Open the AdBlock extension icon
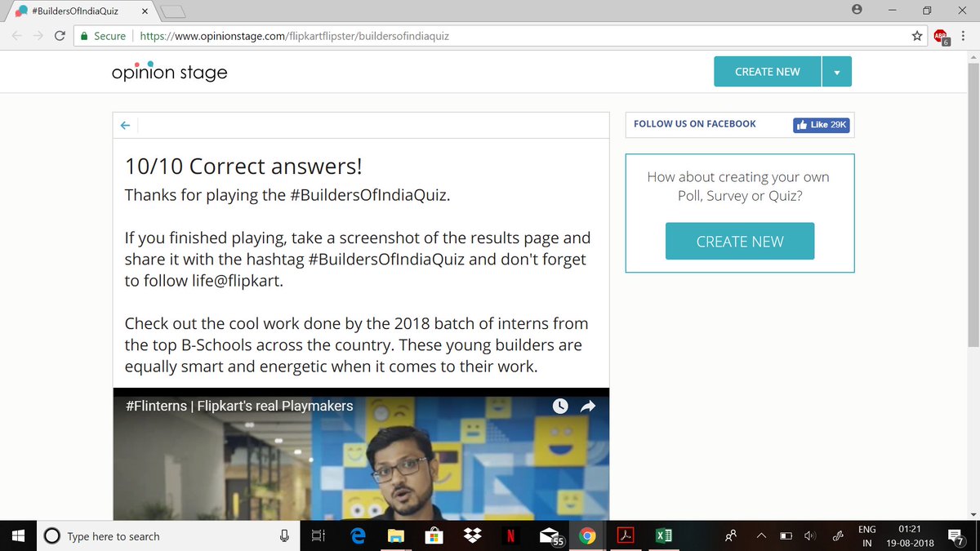 point(942,37)
